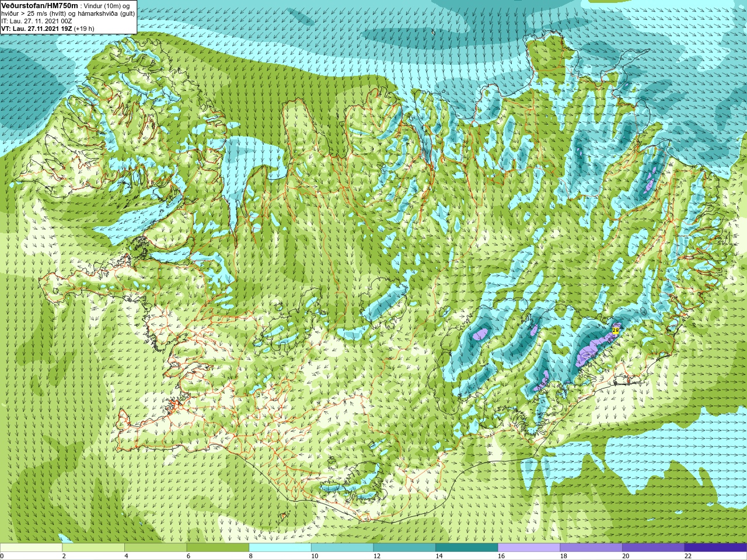Select the 10–12 m/s turquoise legend swatch

[342, 548]
